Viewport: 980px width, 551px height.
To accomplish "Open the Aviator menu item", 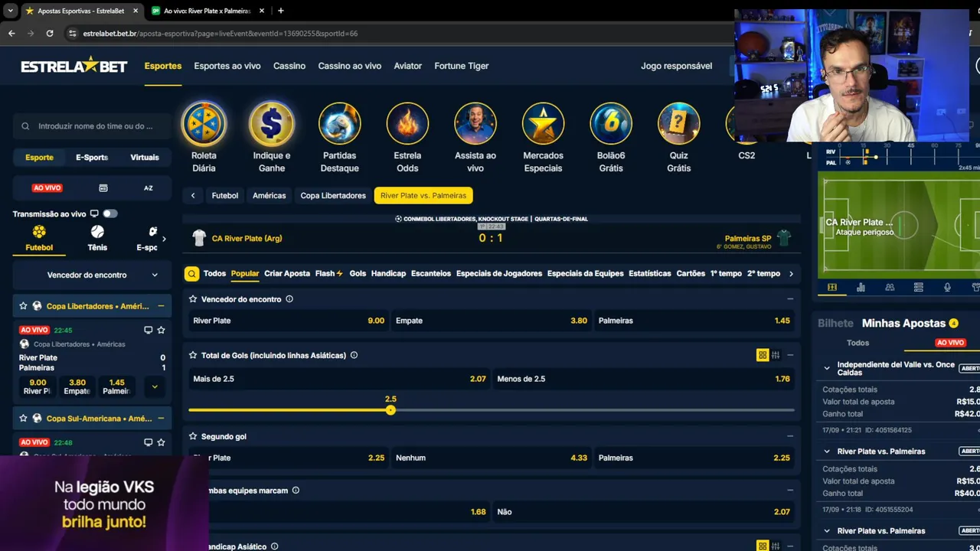I will [x=408, y=66].
